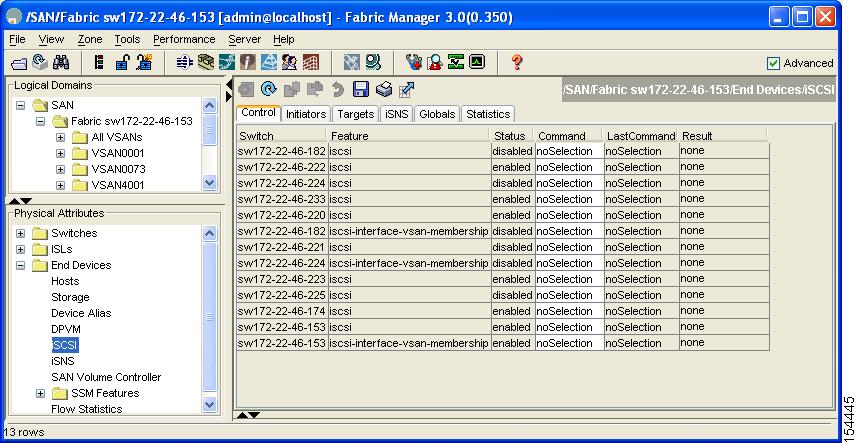The width and height of the screenshot is (859, 443).
Task: Select Storage under End Devices
Action: (70, 297)
